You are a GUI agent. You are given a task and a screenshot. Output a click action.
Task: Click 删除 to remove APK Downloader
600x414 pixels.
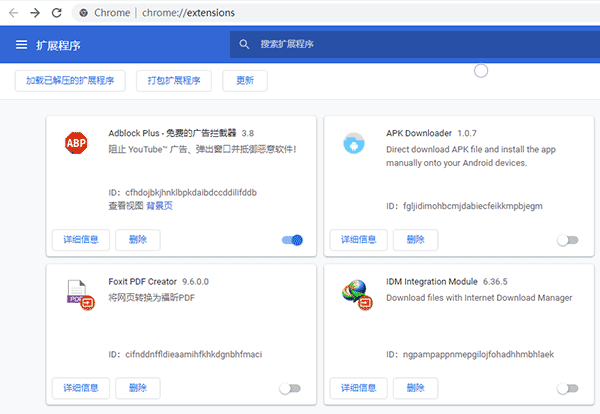416,240
